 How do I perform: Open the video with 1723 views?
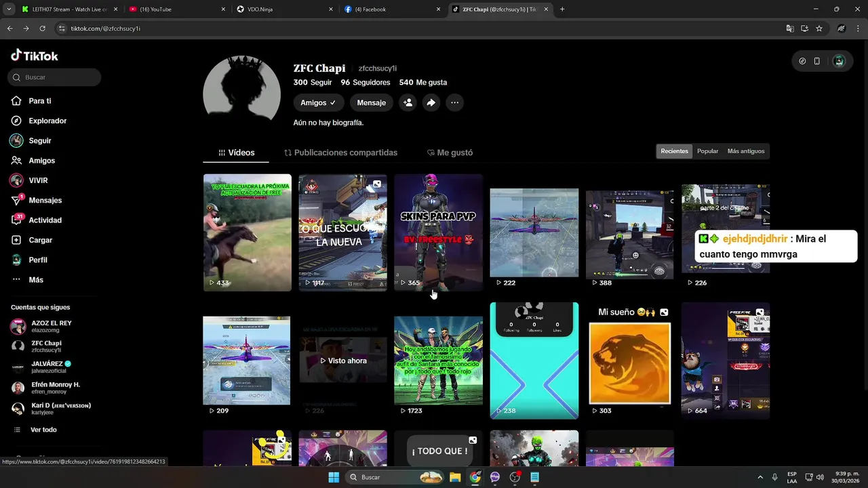(x=439, y=361)
